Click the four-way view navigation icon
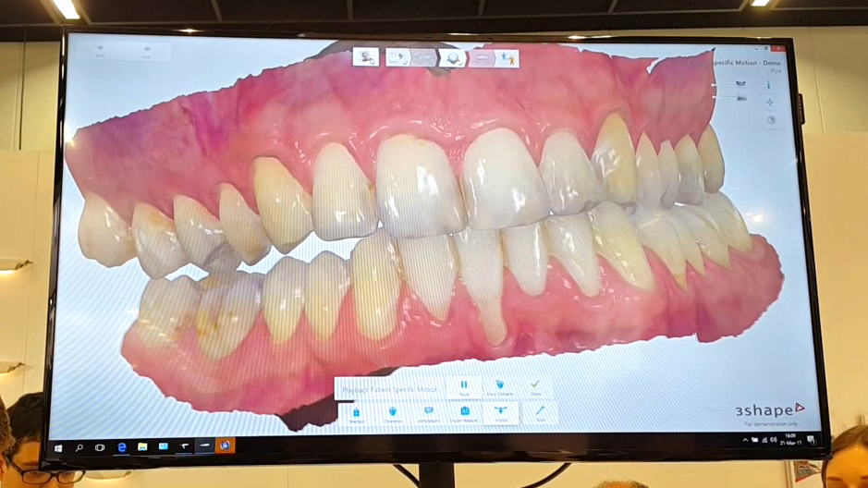The width and height of the screenshot is (868, 488). click(769, 103)
